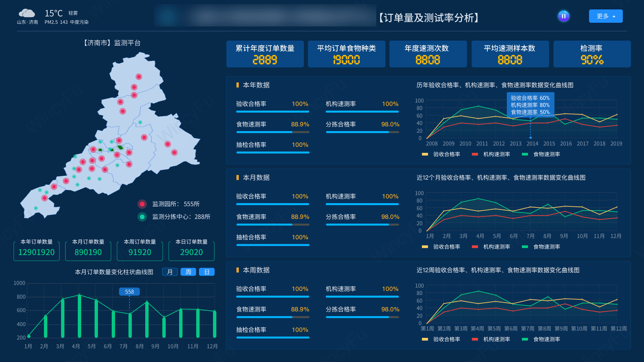This screenshot has width=644, height=362.
Task: Click the 558 tooltip on bar chart
Action: click(129, 292)
